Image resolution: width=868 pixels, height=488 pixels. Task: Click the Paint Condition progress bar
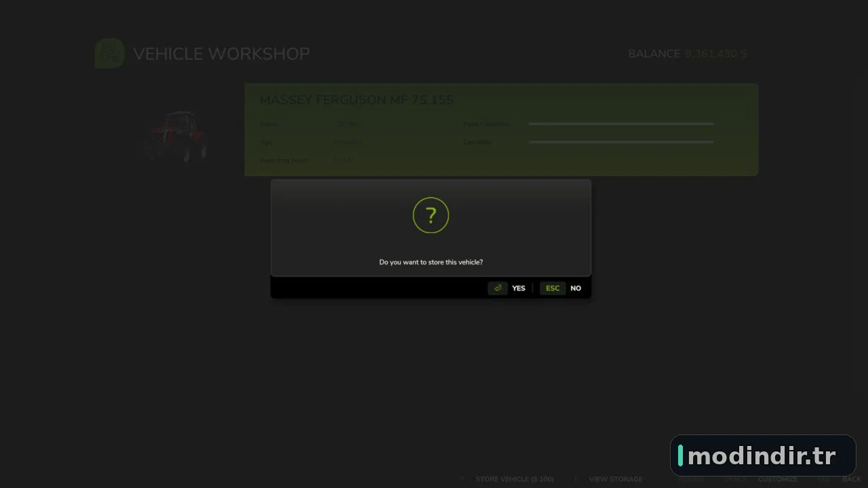pyautogui.click(x=621, y=124)
